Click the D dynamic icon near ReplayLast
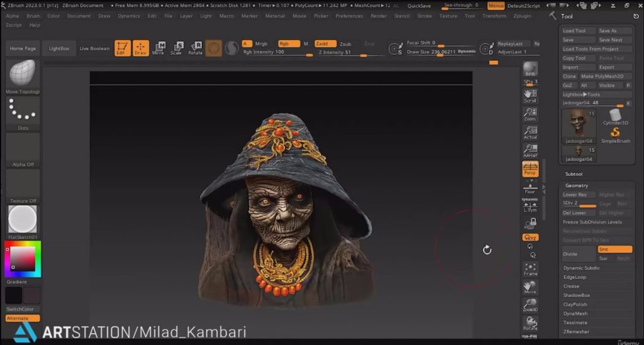 (487, 49)
